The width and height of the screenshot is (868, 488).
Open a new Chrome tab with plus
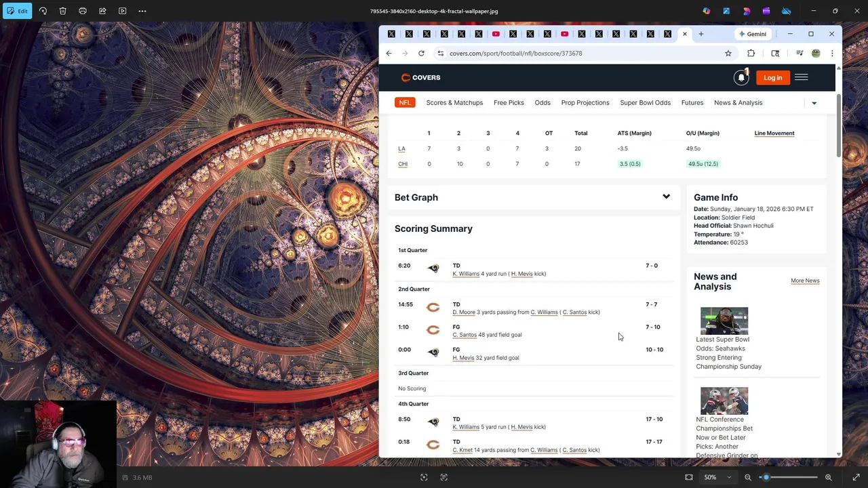(x=701, y=34)
